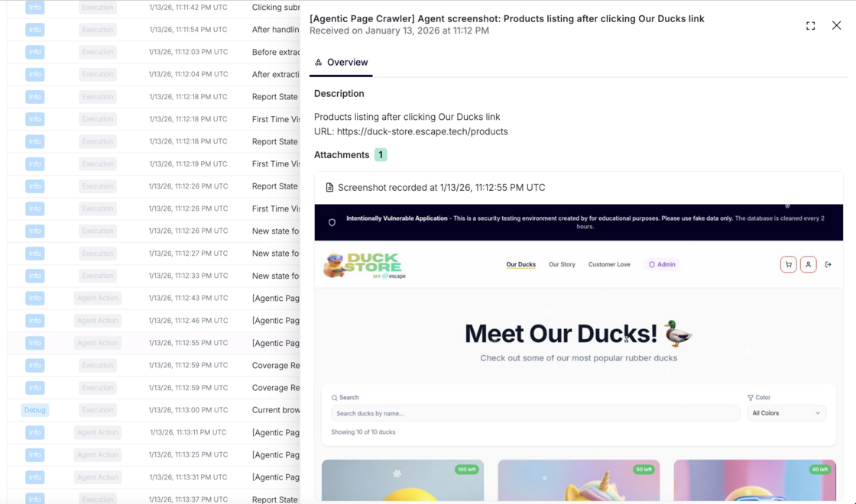The height and width of the screenshot is (504, 856).
Task: Click the Overview tab icon
Action: (319, 63)
